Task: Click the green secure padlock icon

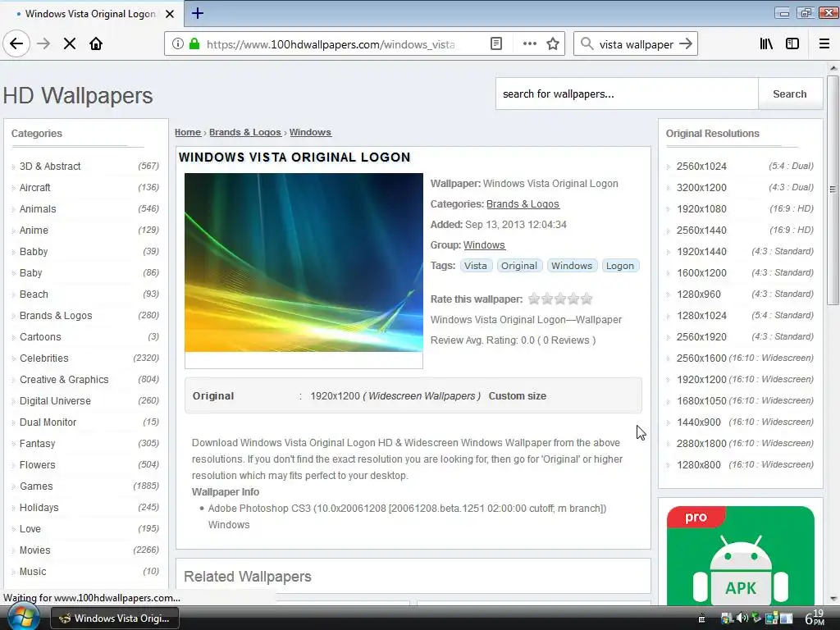Action: (x=194, y=44)
